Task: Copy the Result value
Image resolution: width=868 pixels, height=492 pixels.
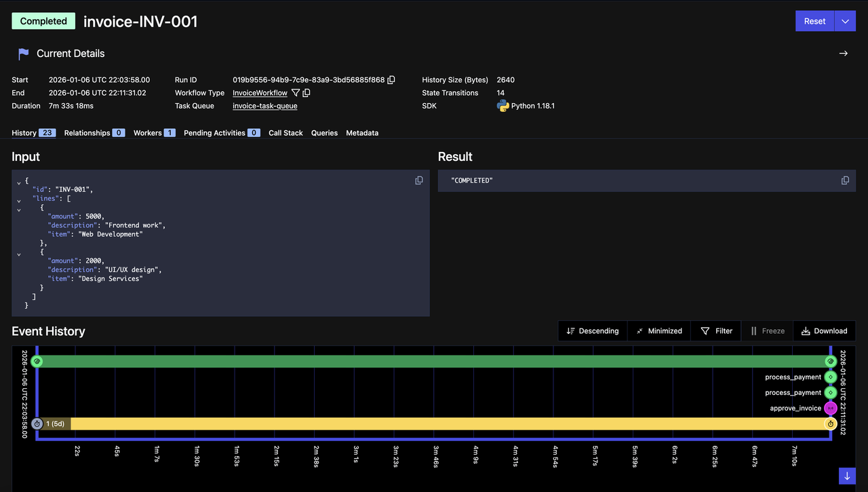Action: click(x=845, y=180)
